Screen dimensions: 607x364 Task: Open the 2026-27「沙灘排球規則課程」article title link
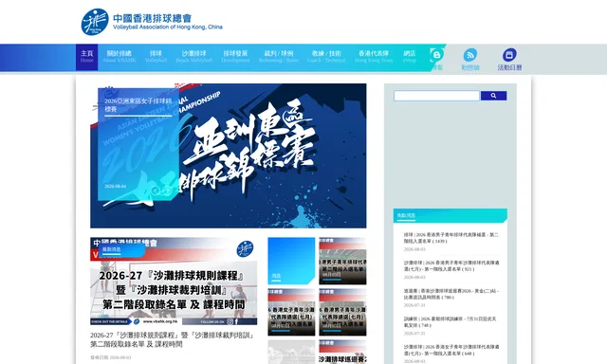(x=172, y=339)
